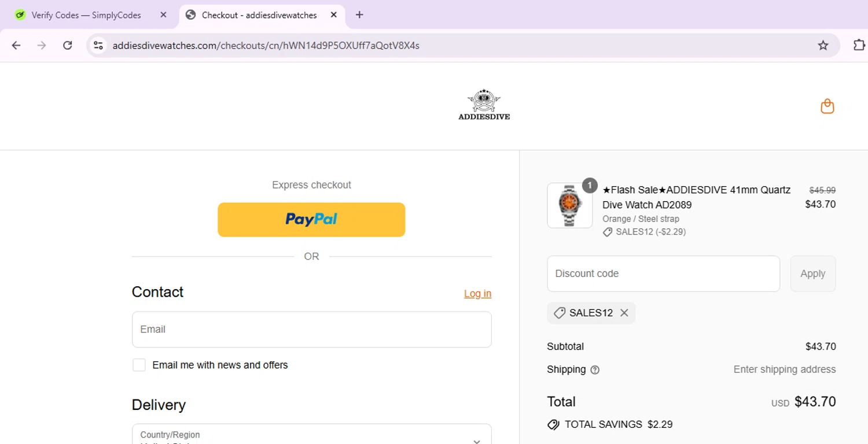Focus the Email input field
This screenshot has height=444, width=868.
tap(312, 330)
